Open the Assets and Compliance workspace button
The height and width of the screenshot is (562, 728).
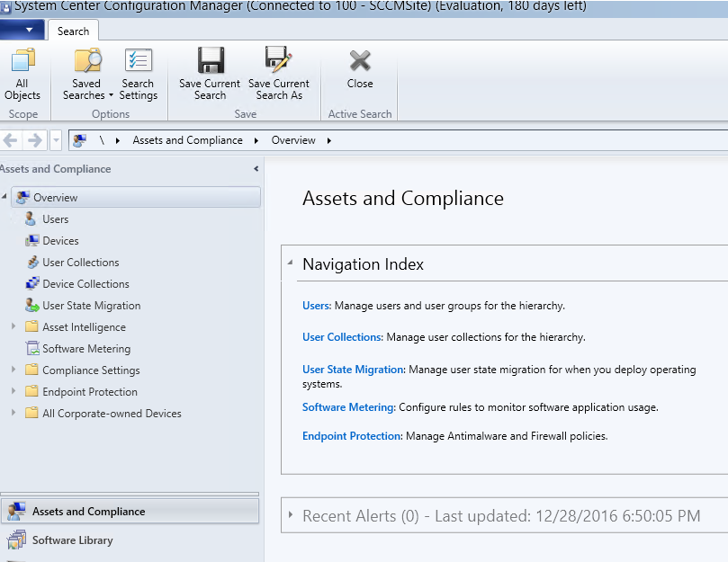[x=130, y=511]
